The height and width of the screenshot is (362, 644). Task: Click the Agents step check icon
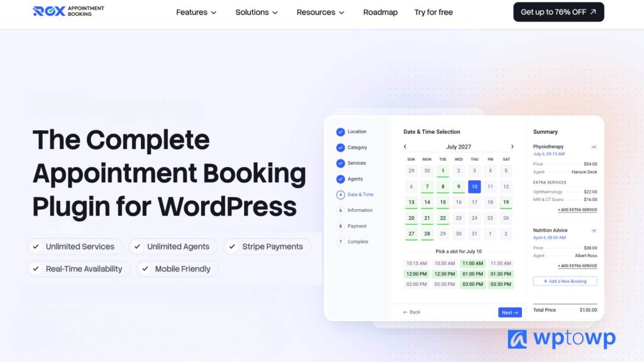(x=340, y=179)
